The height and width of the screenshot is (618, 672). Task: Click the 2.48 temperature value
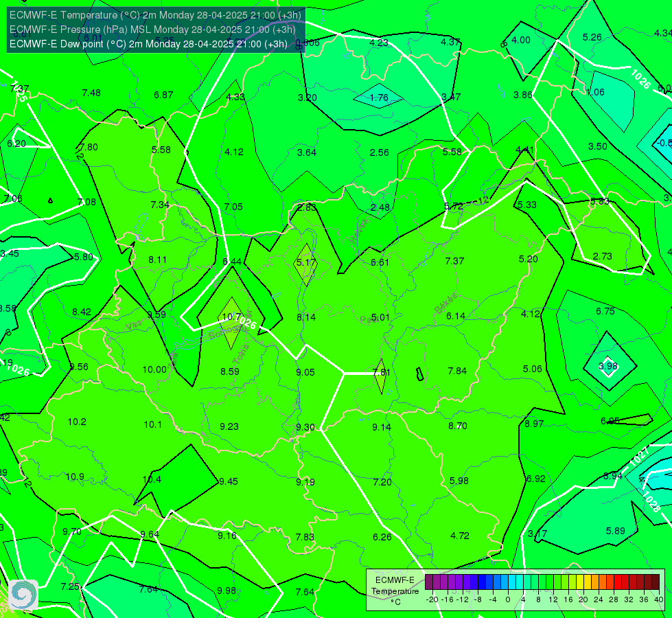[x=380, y=207]
